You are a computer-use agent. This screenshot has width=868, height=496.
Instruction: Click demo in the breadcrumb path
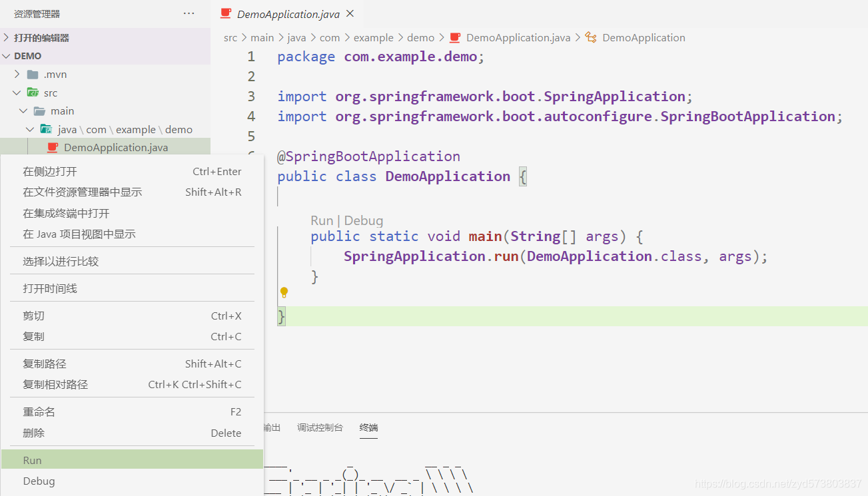click(420, 37)
